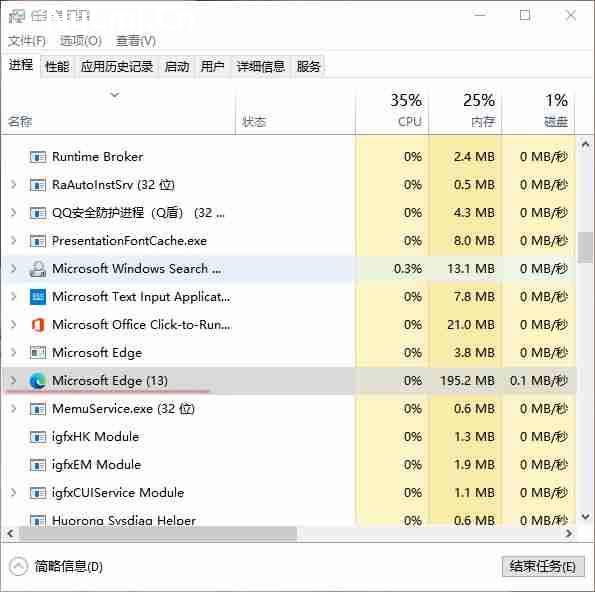Select the Microsoft Edge (13) browser icon
Screen dimensions: 595x592
pos(38,381)
